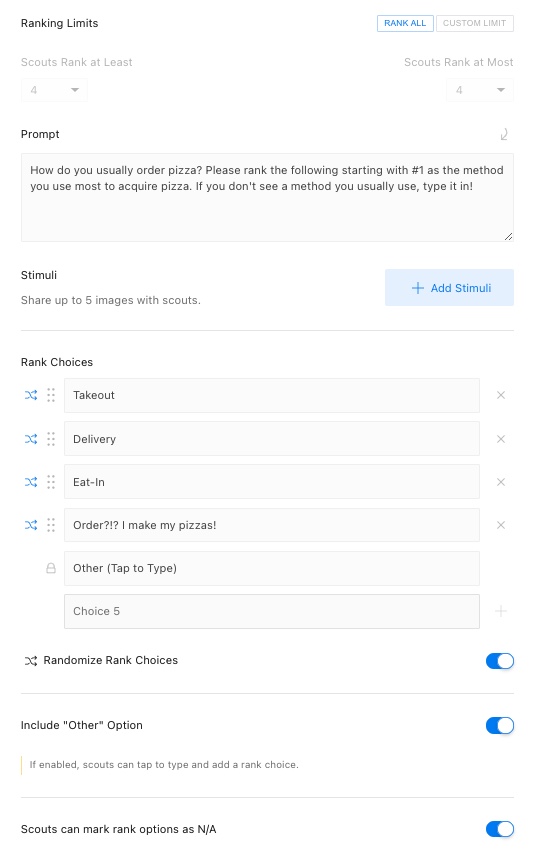This screenshot has height=854, width=533.
Task: Click the Choice 5 input field
Action: 272,611
